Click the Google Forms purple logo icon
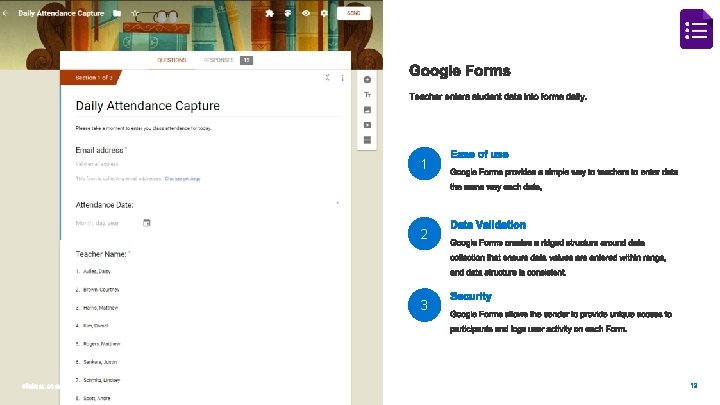 pyautogui.click(x=696, y=28)
